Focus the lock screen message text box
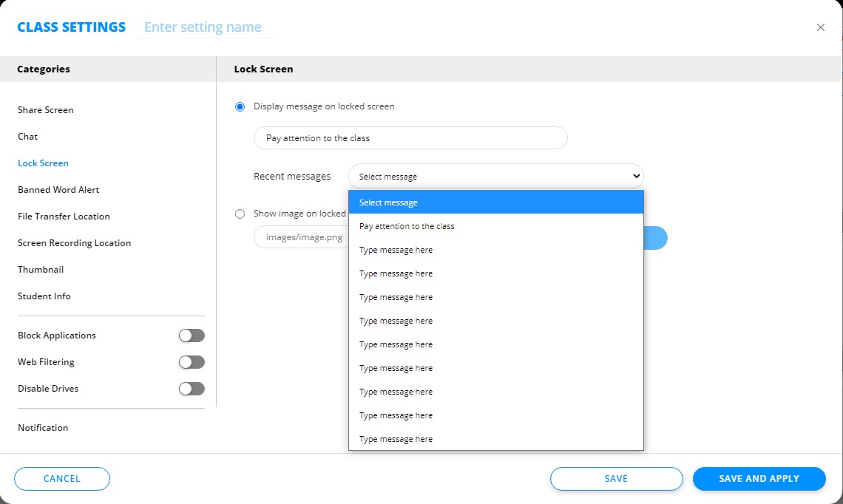843x504 pixels. (410, 138)
